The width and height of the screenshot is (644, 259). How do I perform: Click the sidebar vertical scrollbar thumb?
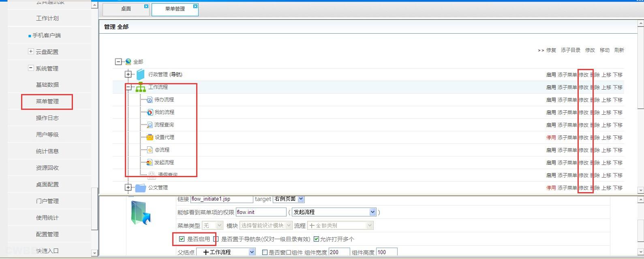(94, 209)
